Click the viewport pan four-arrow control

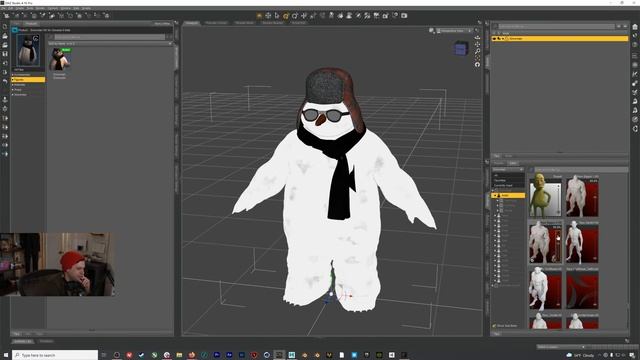(477, 44)
